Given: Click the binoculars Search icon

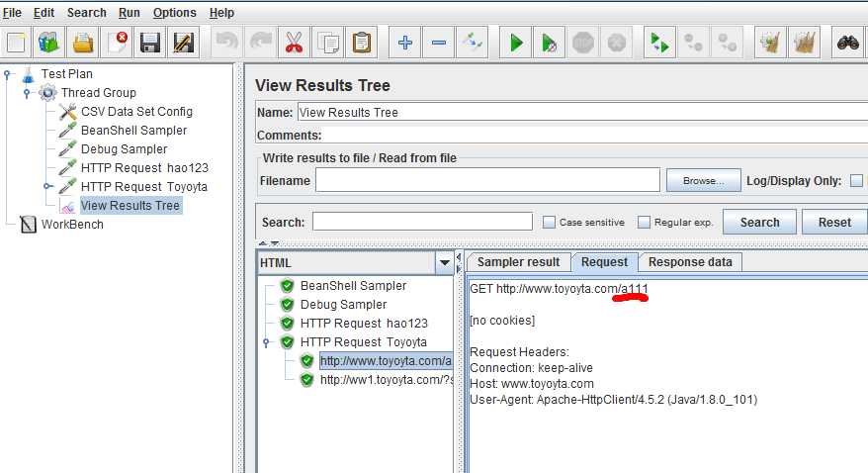Looking at the screenshot, I should [x=847, y=43].
